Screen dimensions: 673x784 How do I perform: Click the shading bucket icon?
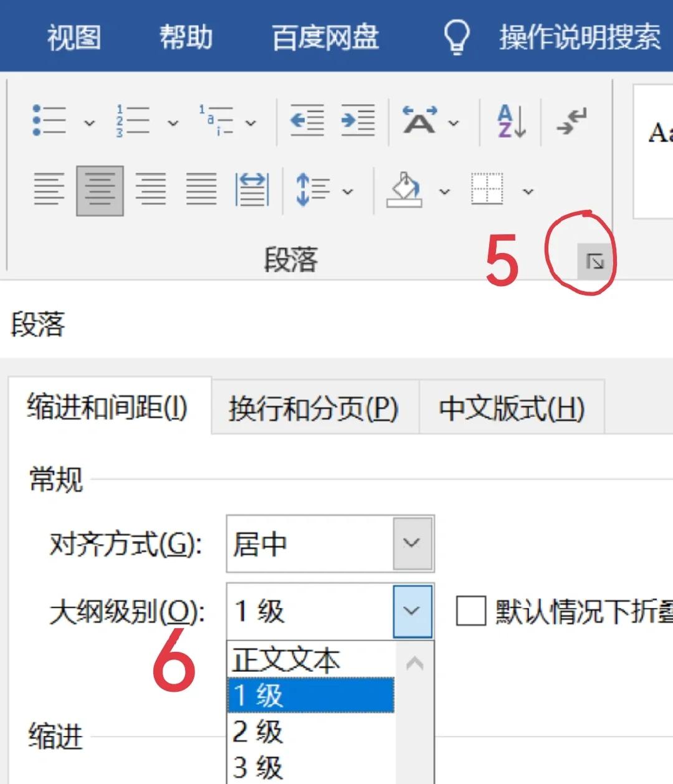tap(406, 190)
